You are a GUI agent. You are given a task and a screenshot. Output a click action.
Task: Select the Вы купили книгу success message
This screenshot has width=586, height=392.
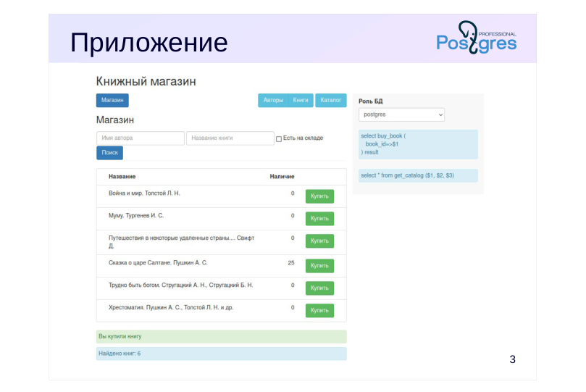tap(221, 337)
